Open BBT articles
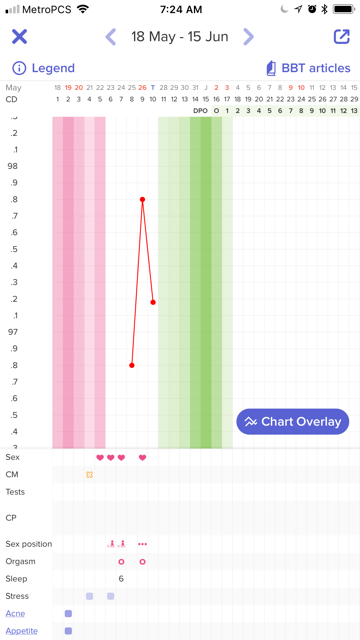Screen dimensions: 360x640 tap(308, 68)
